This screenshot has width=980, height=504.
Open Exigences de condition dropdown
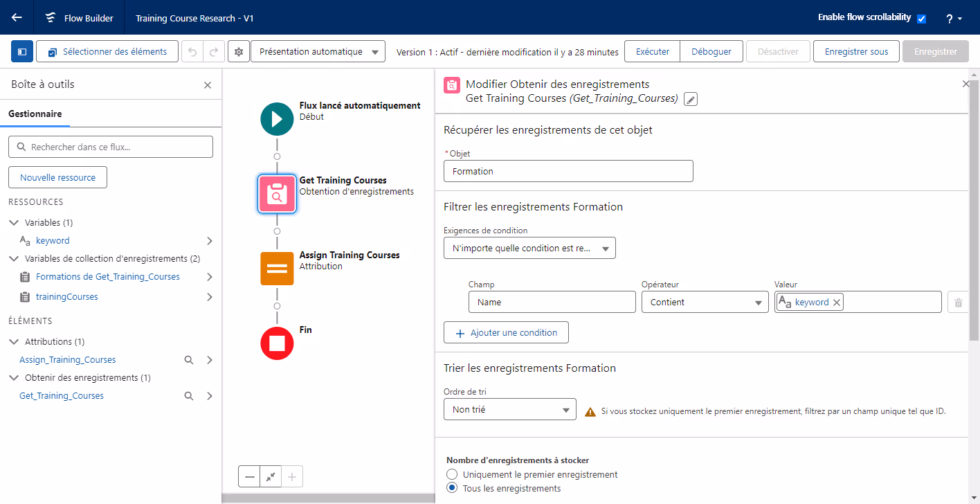529,248
